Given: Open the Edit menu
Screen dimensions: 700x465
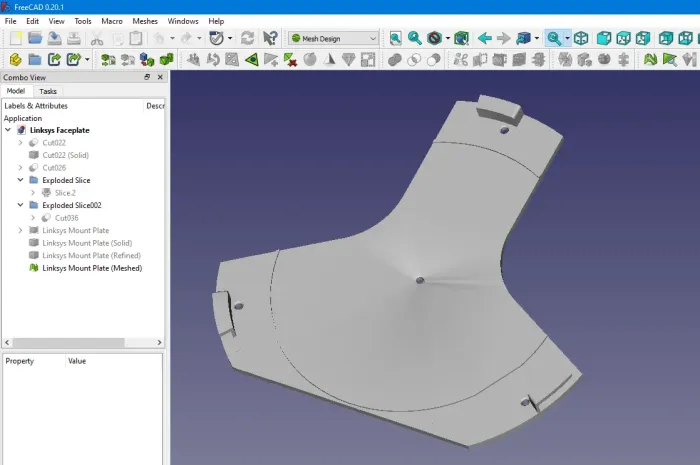Looking at the screenshot, I should pyautogui.click(x=32, y=21).
